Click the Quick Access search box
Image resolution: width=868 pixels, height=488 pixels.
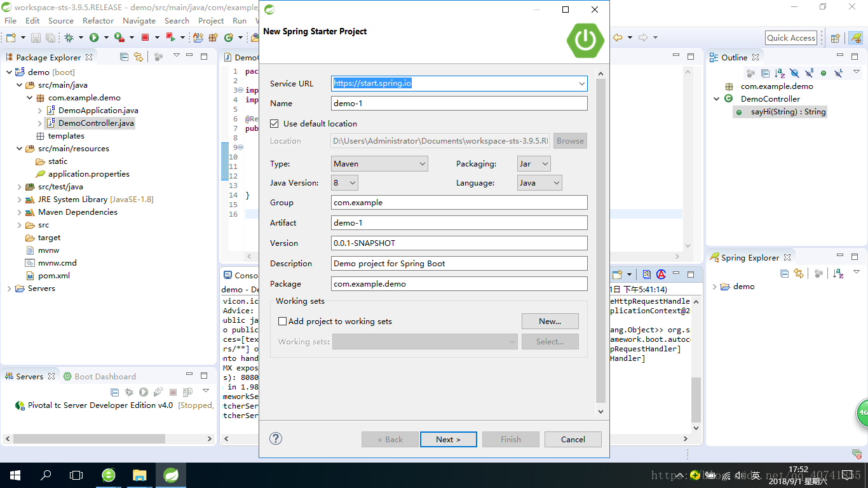(x=791, y=38)
